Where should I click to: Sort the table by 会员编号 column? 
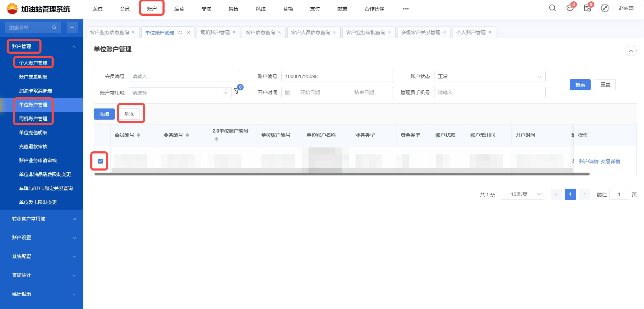click(x=138, y=135)
